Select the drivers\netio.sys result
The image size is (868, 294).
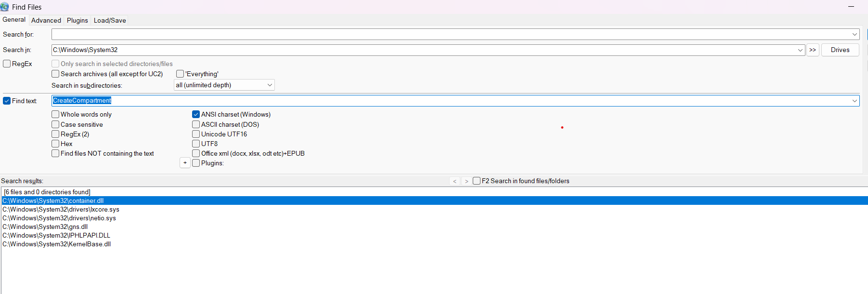pyautogui.click(x=59, y=218)
